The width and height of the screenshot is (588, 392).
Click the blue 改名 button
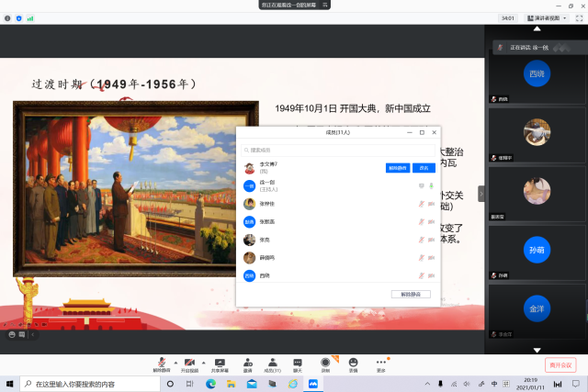[x=424, y=168]
